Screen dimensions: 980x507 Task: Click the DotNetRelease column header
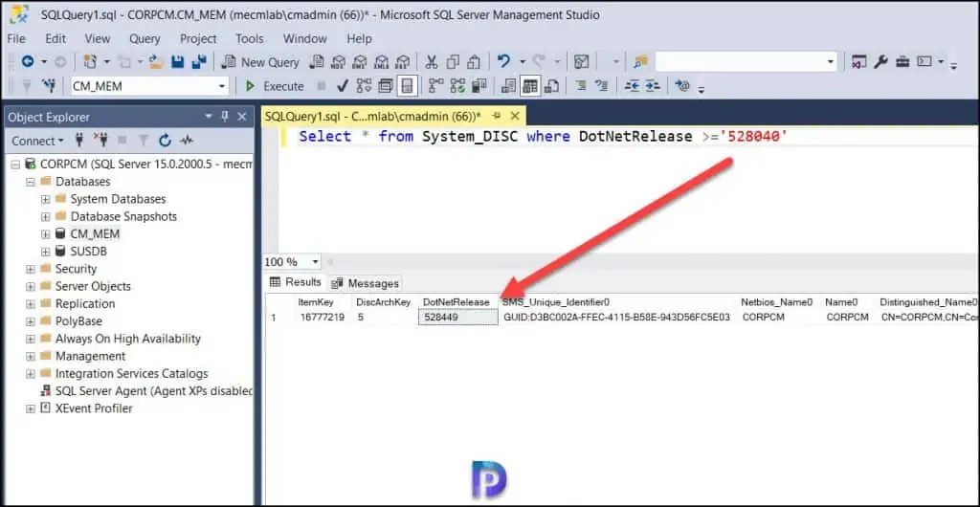[x=457, y=302]
